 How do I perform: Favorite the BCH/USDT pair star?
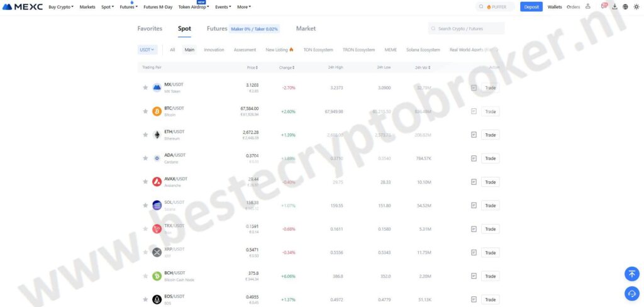pyautogui.click(x=145, y=276)
